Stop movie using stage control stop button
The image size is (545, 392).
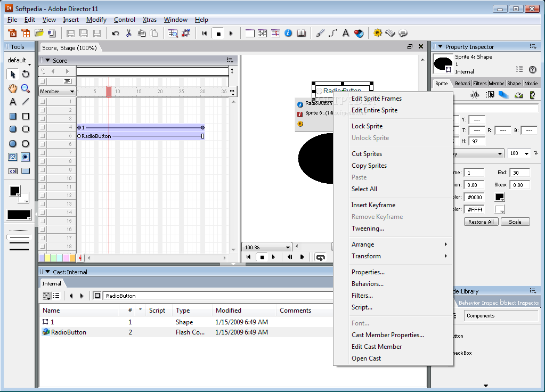point(262,257)
